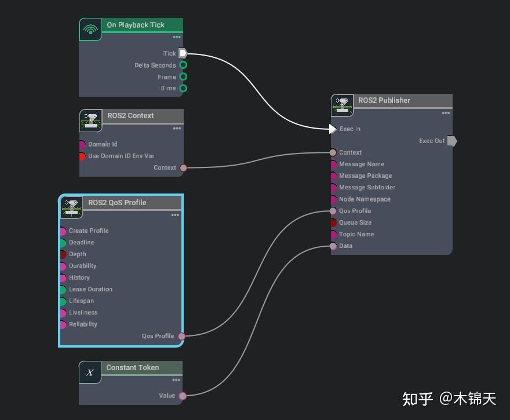Click the Delta Seconds output on On Playback Tick
Viewport: 510px width, 420px height.
183,65
